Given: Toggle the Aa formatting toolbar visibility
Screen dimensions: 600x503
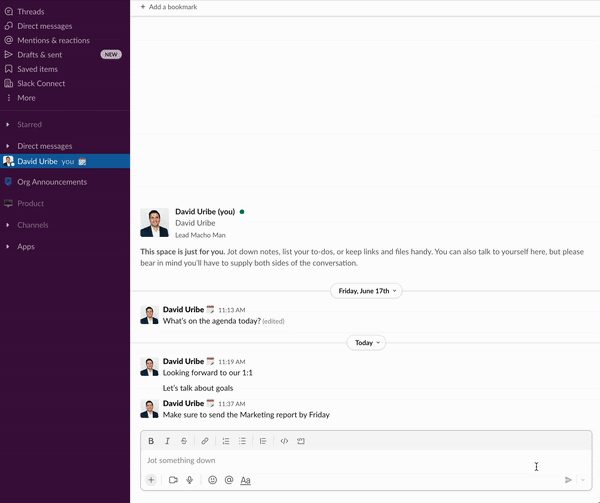Looking at the screenshot, I should coord(245,480).
